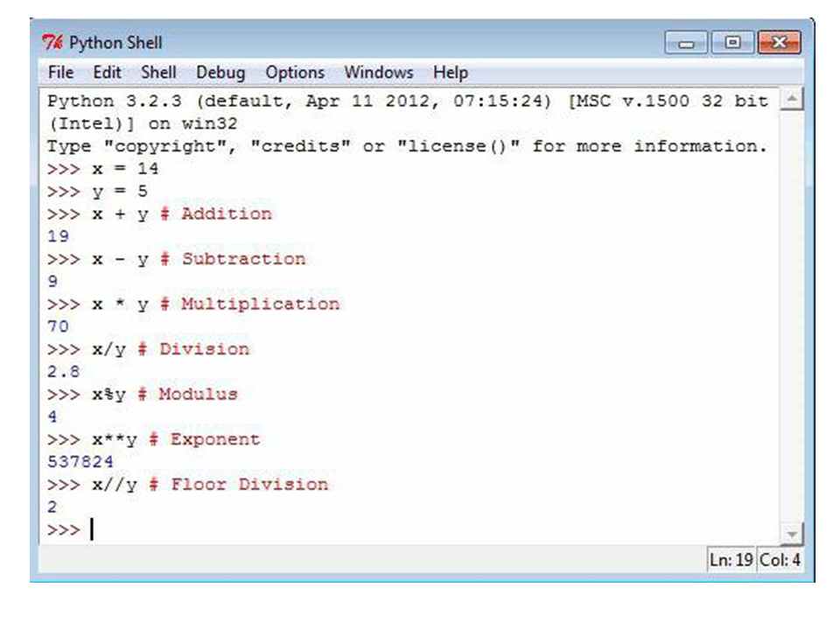Open the Help menu
This screenshot has width=840, height=630.
(x=451, y=73)
